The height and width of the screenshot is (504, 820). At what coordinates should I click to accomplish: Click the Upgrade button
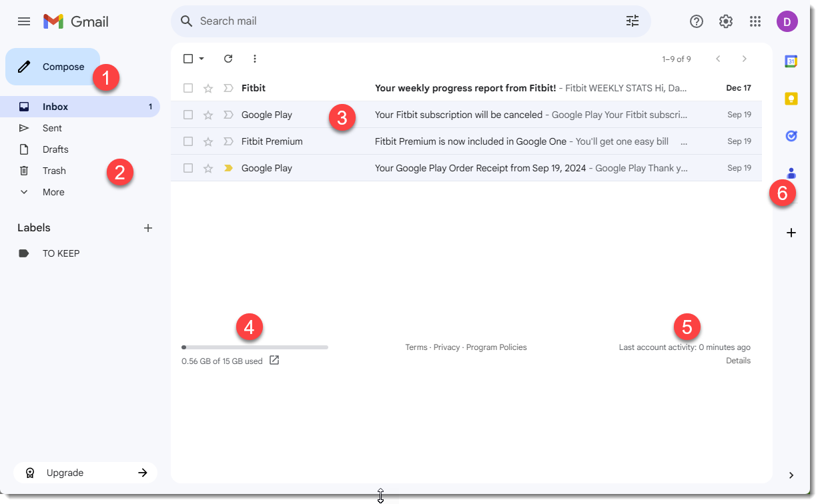(x=85, y=473)
